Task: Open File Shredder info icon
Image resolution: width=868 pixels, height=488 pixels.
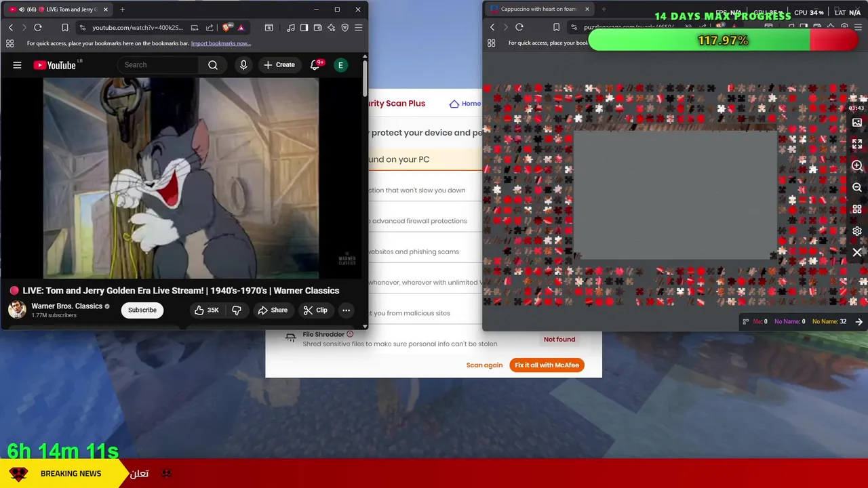Action: click(x=350, y=334)
